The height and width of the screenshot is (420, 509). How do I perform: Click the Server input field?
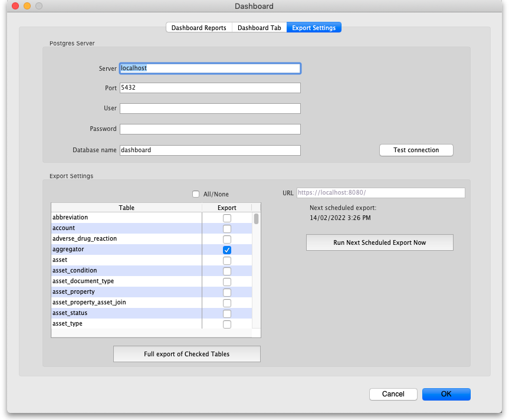(x=210, y=68)
